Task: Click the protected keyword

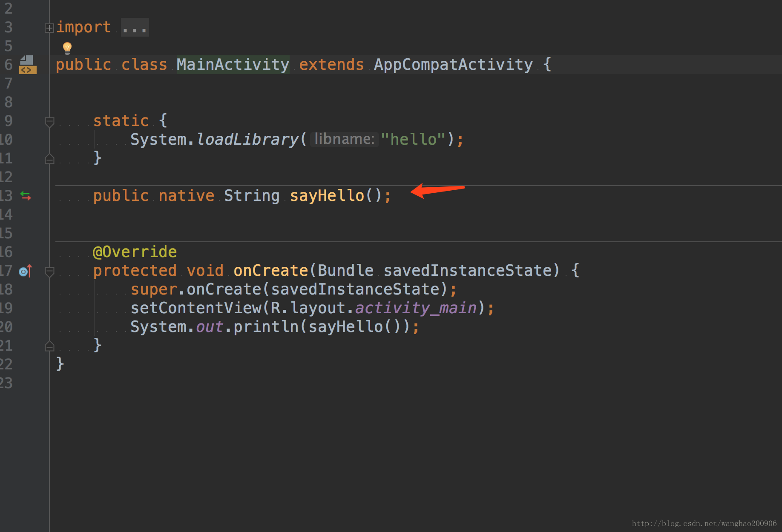Action: point(135,271)
